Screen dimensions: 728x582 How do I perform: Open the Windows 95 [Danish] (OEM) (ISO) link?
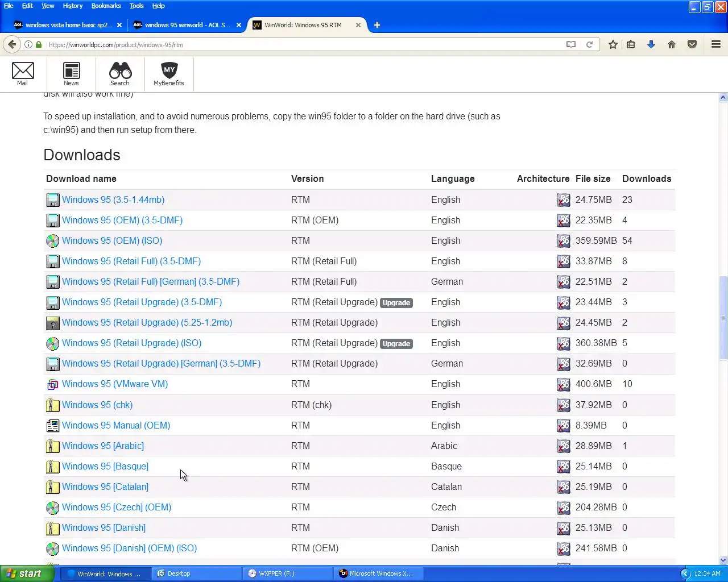(x=130, y=548)
